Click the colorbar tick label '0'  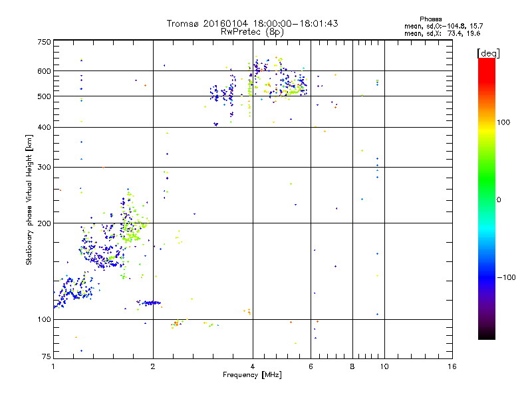(499, 200)
